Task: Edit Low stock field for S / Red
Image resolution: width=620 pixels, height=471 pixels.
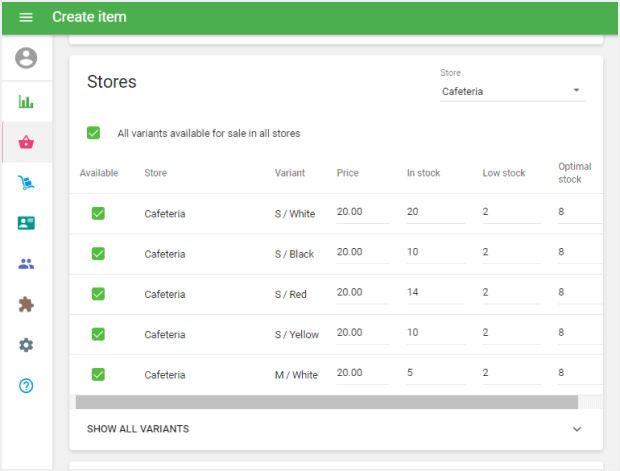Action: (x=512, y=293)
